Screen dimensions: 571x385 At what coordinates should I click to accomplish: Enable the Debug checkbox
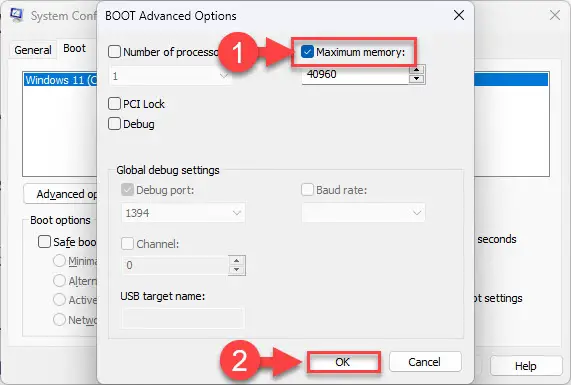(x=114, y=124)
